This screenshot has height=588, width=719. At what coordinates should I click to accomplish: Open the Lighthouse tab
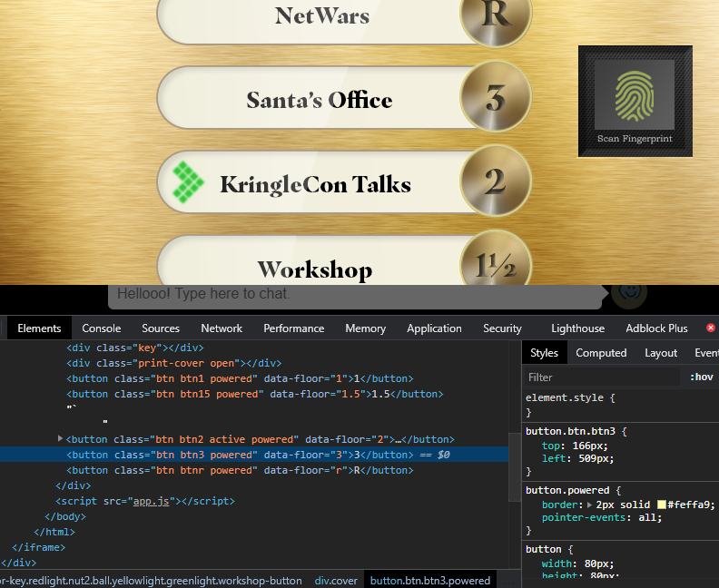tap(577, 328)
